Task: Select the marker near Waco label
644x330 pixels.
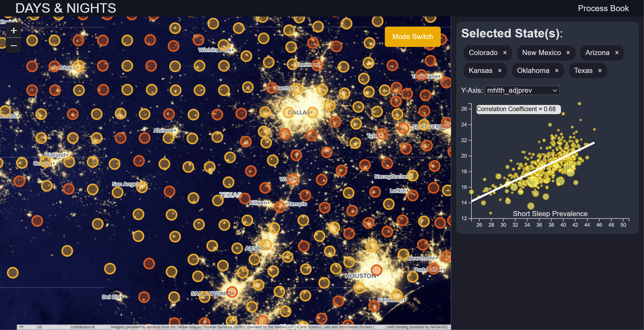Action: (x=293, y=179)
